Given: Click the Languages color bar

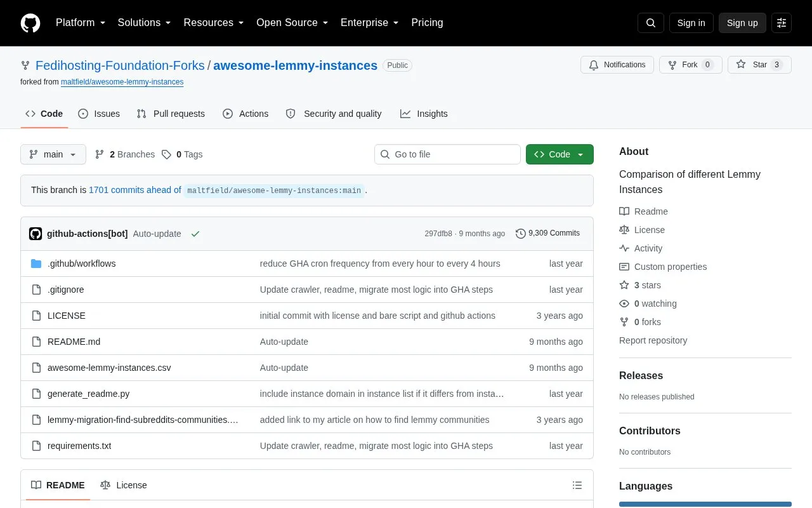Looking at the screenshot, I should pyautogui.click(x=705, y=504).
